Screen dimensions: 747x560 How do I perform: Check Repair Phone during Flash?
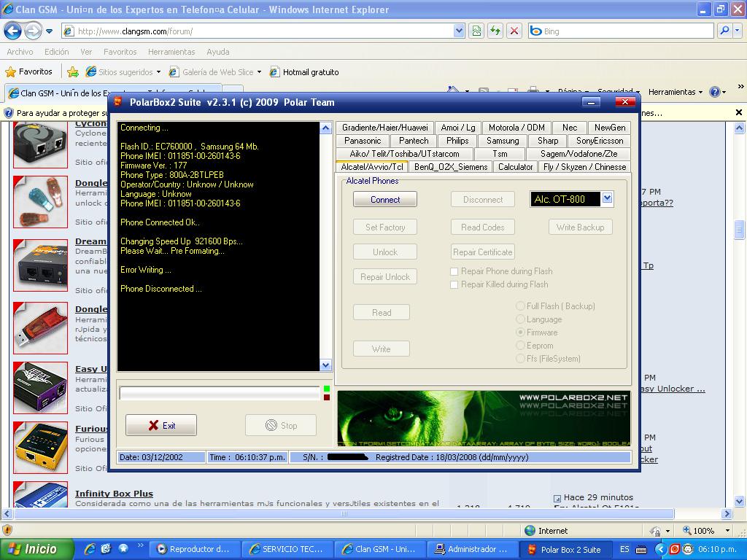454,271
